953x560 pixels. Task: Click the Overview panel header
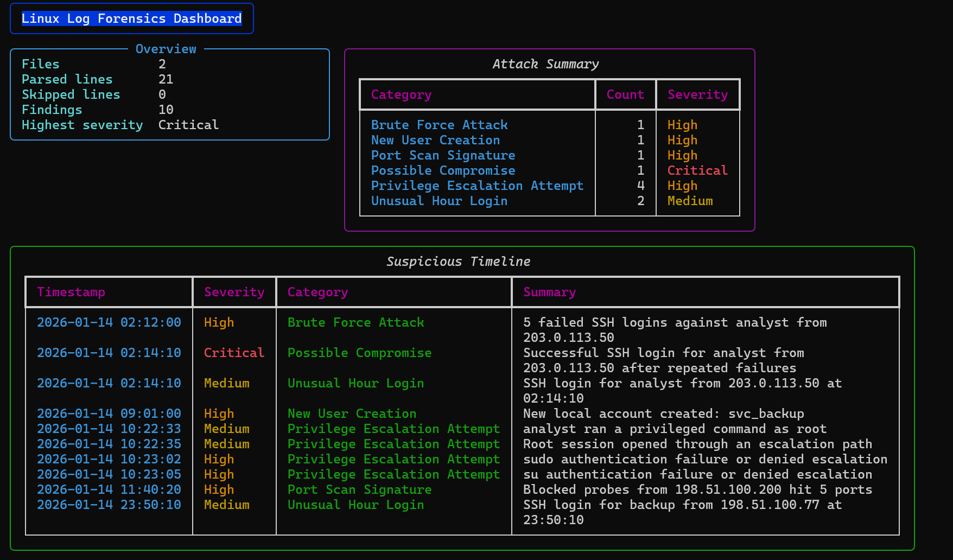tap(166, 49)
